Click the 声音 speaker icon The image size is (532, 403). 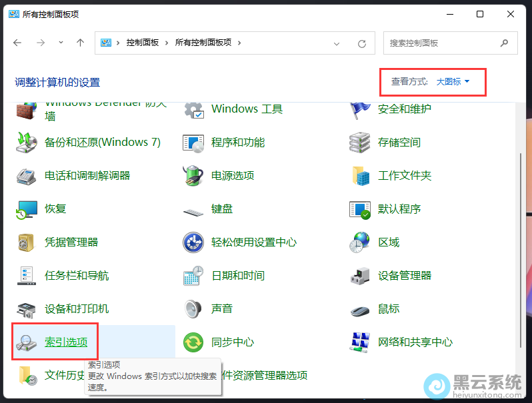[193, 309]
